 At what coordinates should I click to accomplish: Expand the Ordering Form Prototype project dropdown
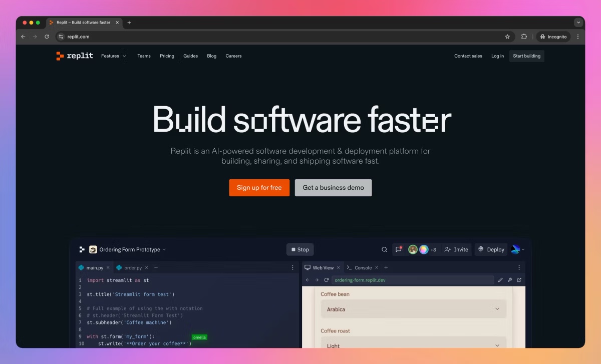[x=164, y=250]
